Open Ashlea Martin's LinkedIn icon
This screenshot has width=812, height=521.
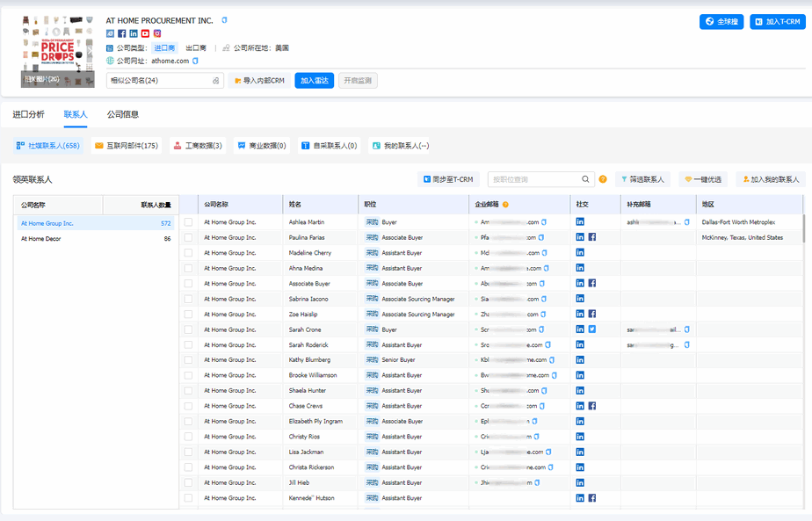580,222
